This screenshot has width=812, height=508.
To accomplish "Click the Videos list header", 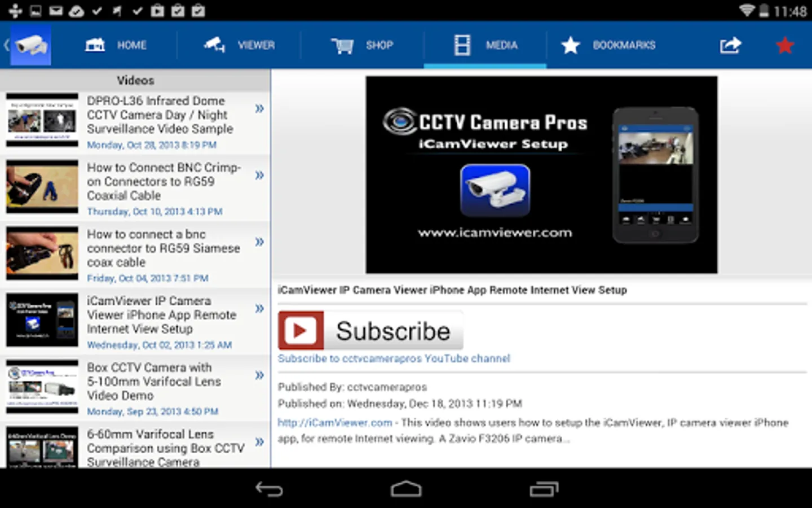I will tap(135, 80).
